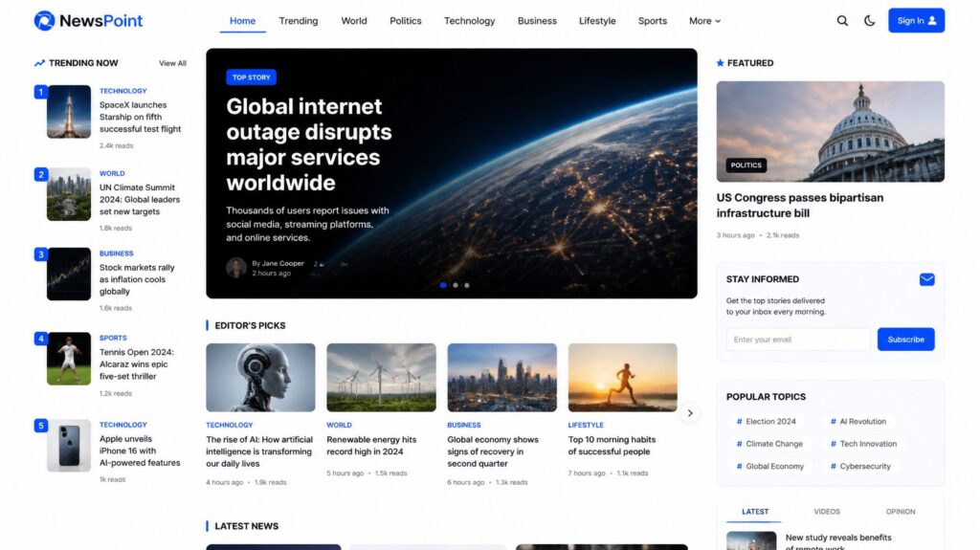Screen dimensions: 980x550
Task: Click the Sign In button
Action: point(916,21)
